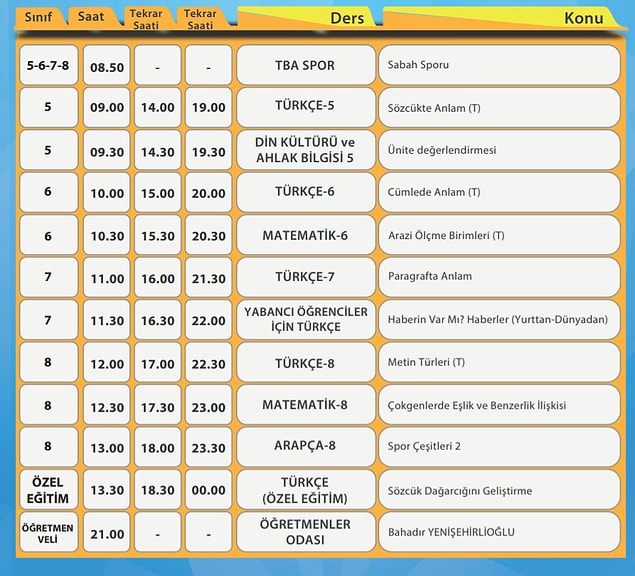Click the 10.30 time cell
Screen dimensions: 635x576
click(x=107, y=235)
